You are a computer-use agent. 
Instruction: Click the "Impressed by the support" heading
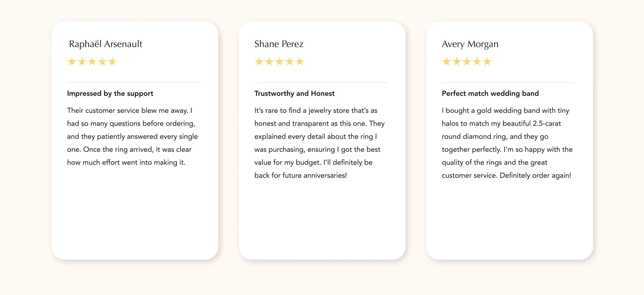[110, 93]
